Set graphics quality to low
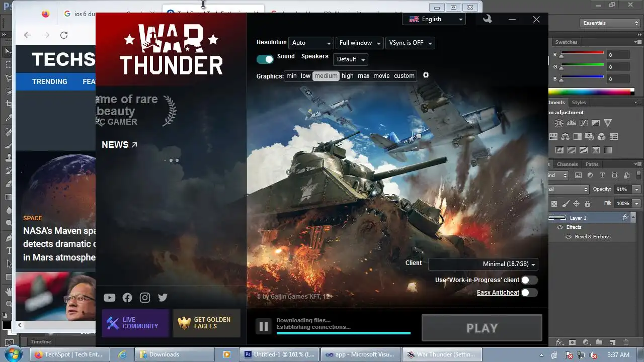 coord(306,76)
